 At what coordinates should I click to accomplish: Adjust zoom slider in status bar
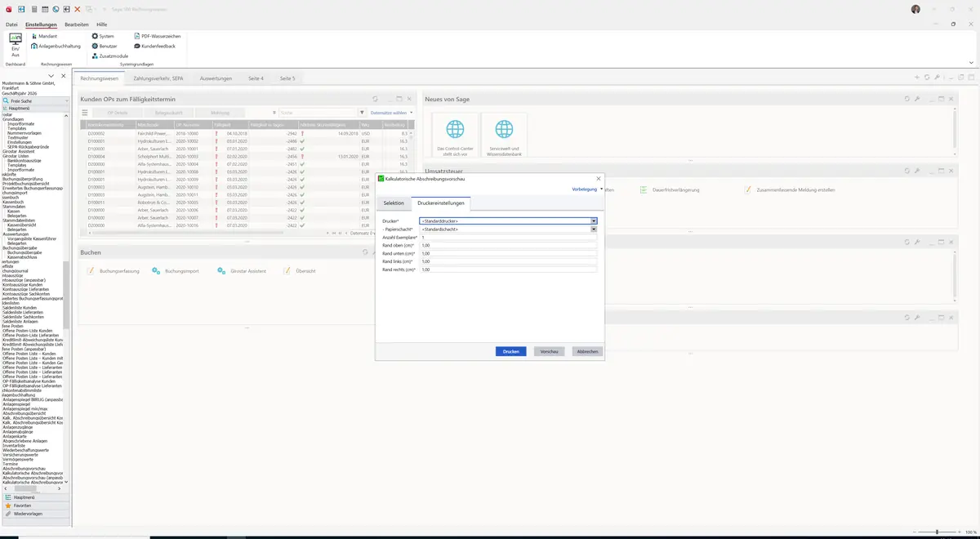pyautogui.click(x=937, y=532)
